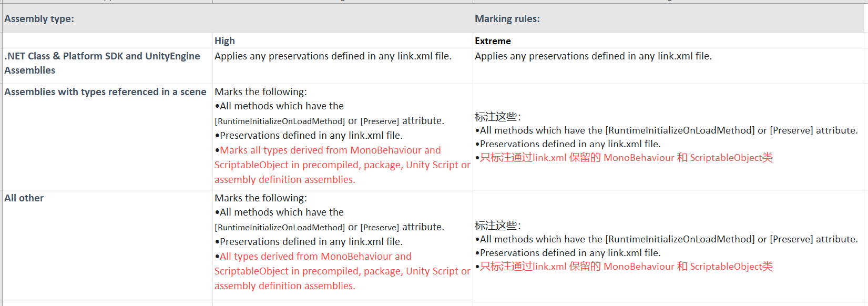Viewport: 868px width, 306px height.
Task: Click "Marks the following:" in scene-referenced row
Action: point(261,92)
